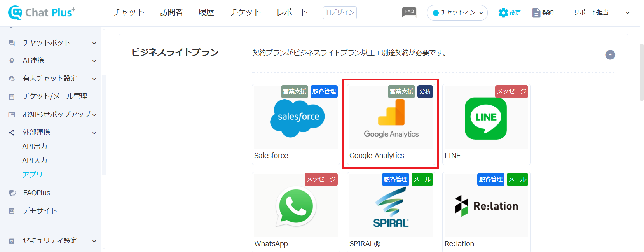Open the サポート担当 user menu arrow
The image size is (644, 252).
[x=627, y=13]
